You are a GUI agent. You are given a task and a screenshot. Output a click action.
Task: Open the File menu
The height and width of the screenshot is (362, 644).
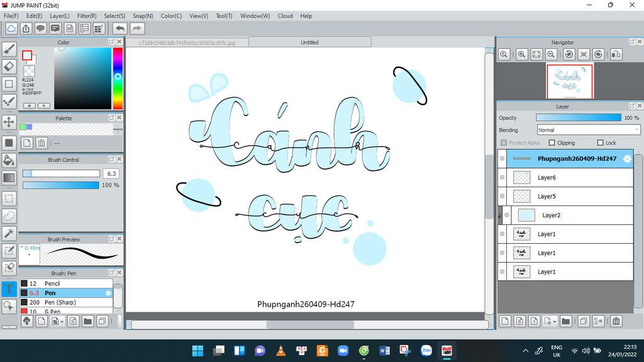[11, 16]
